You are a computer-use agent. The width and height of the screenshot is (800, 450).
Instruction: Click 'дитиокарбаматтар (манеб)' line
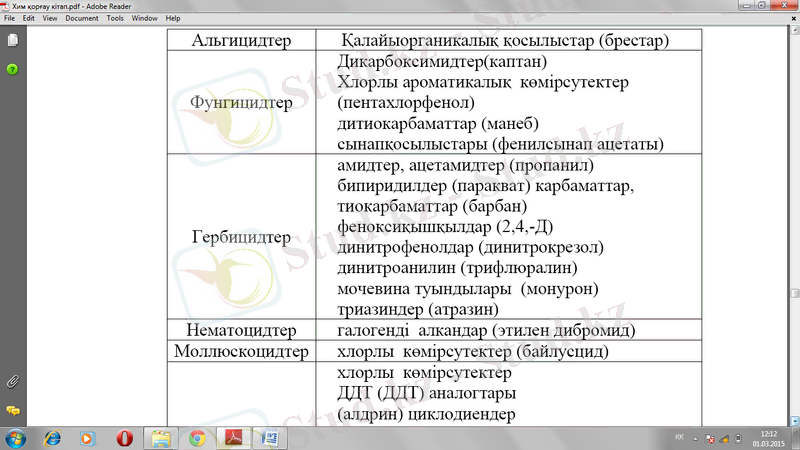pos(438,123)
